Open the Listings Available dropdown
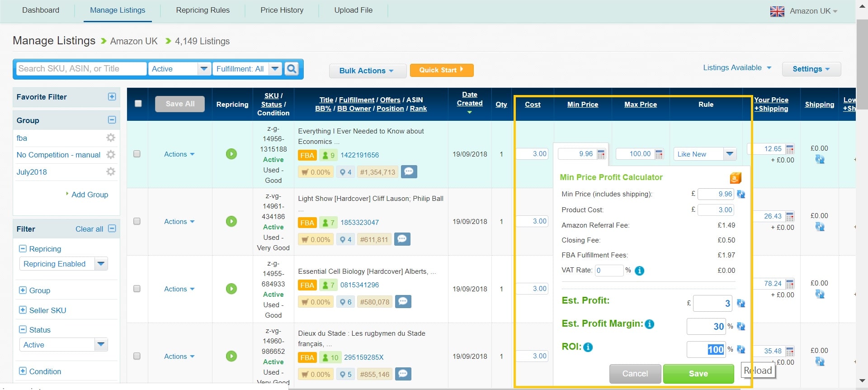Viewport: 868px width, 390px height. [737, 68]
